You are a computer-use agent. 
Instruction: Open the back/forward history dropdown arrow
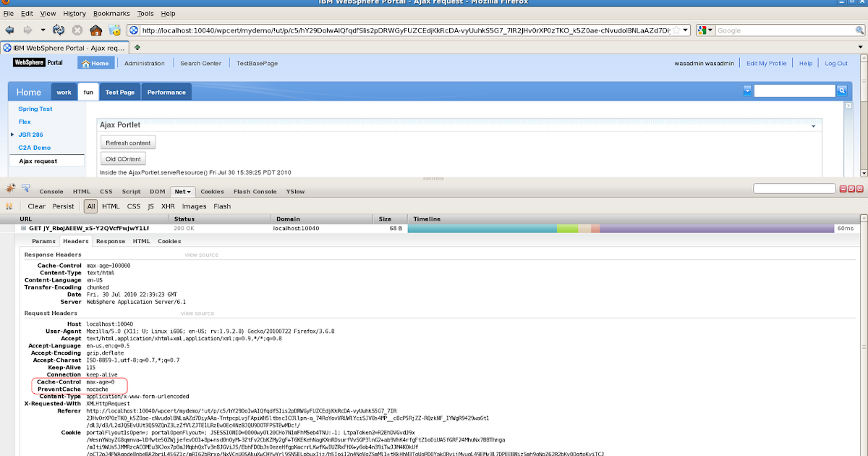[43, 30]
